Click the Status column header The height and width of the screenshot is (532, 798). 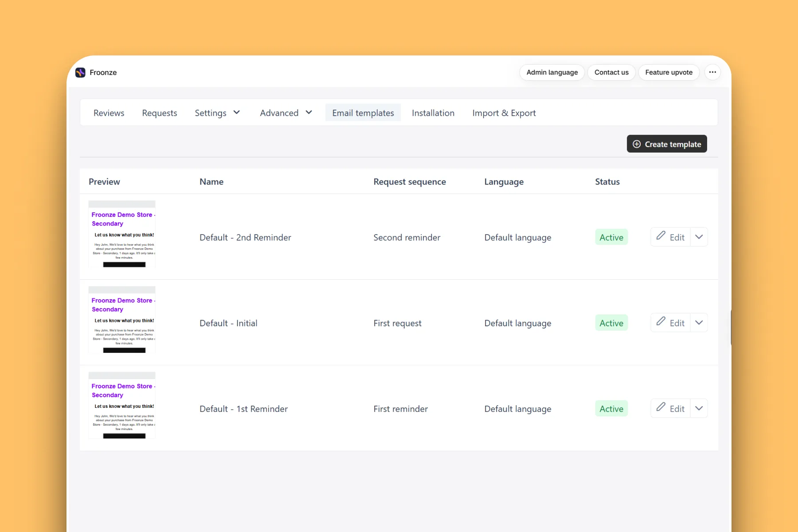(x=607, y=182)
